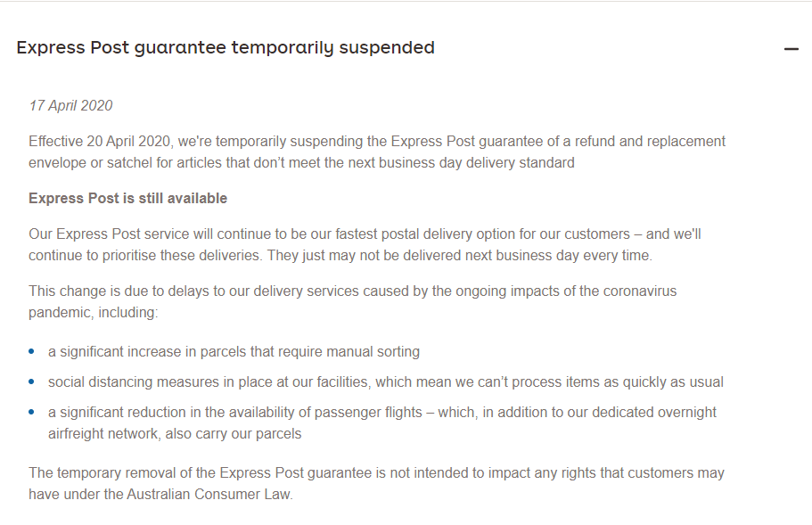Click the bullet dot before 'social distancing measures'
The width and height of the screenshot is (812, 525).
[32, 382]
